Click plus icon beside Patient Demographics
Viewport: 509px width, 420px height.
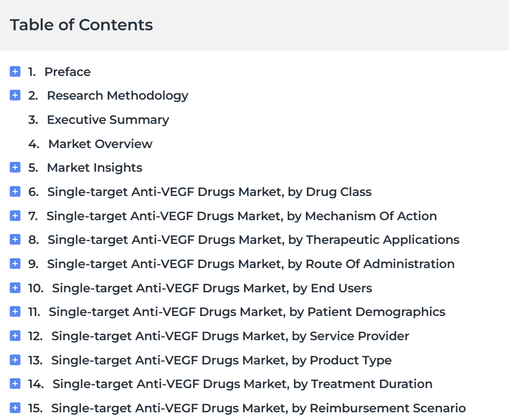tap(15, 312)
